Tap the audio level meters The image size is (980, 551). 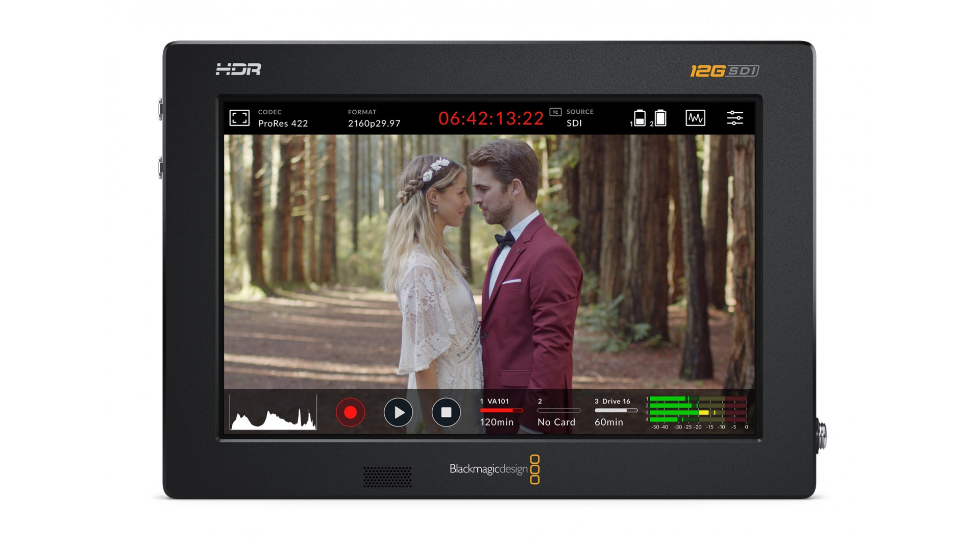pyautogui.click(x=697, y=411)
